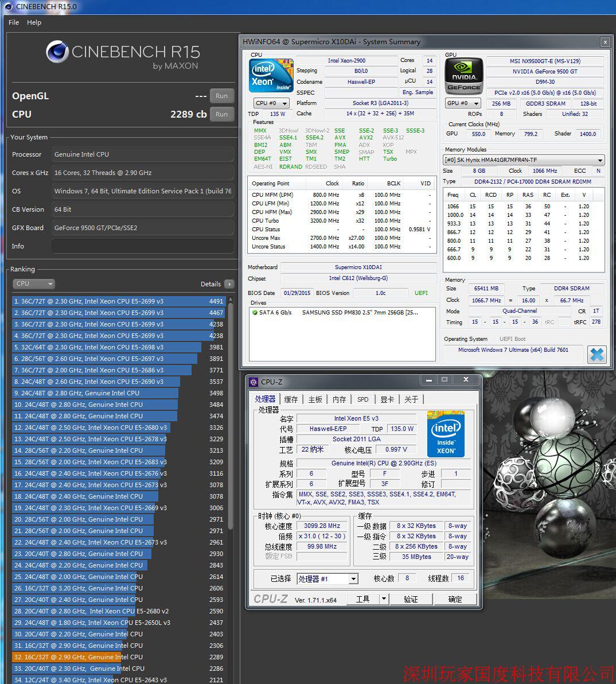The height and width of the screenshot is (684, 616).
Task: Select rank 34 Xeon E5-2643 v3 entry
Action: [x=119, y=679]
